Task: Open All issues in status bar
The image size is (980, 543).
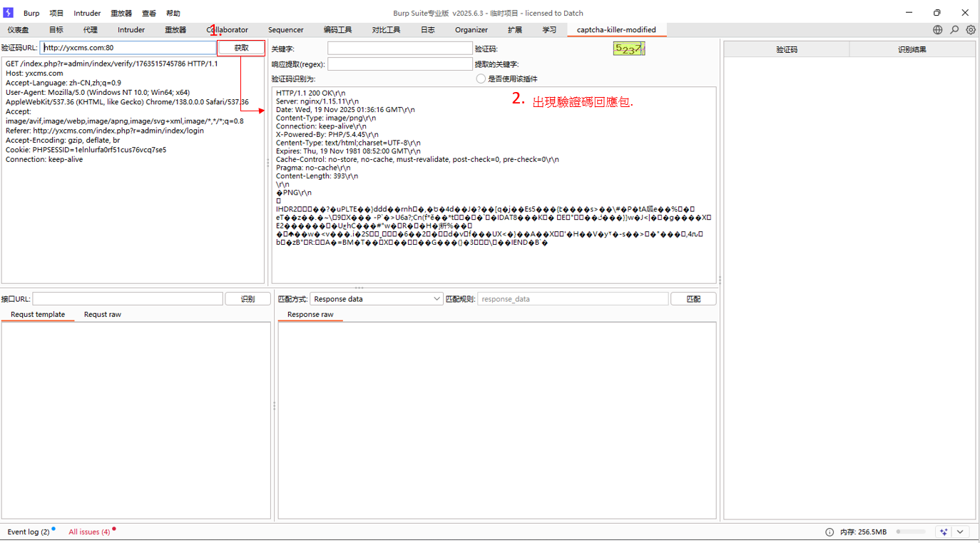Action: [x=89, y=532]
